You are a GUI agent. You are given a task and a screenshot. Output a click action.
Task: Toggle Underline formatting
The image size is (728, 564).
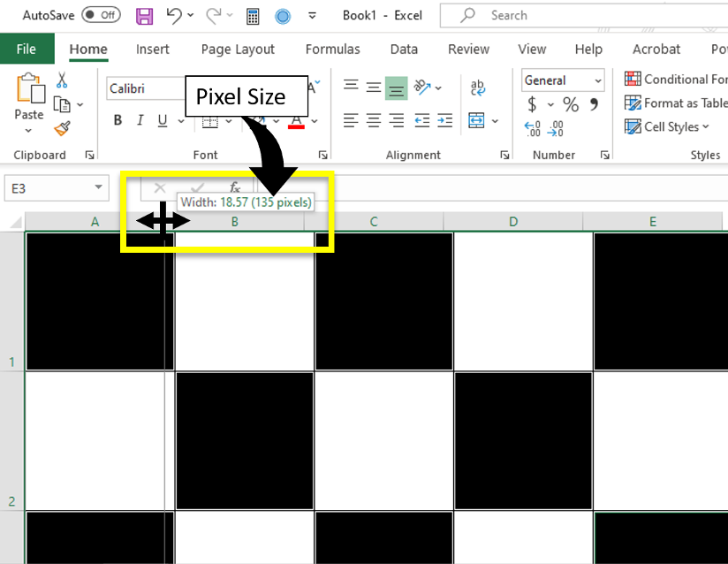[x=162, y=121]
